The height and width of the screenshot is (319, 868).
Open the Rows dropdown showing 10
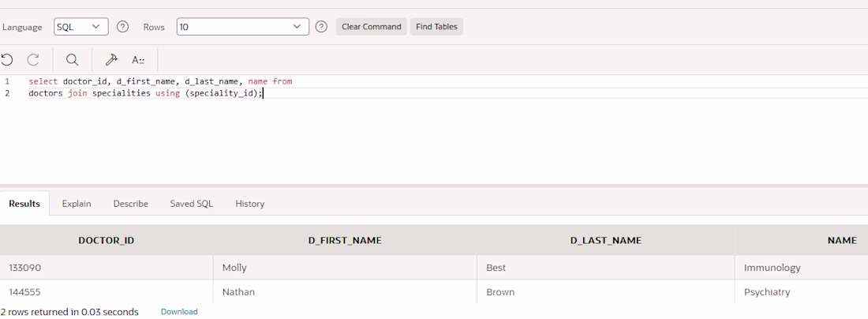click(x=242, y=27)
